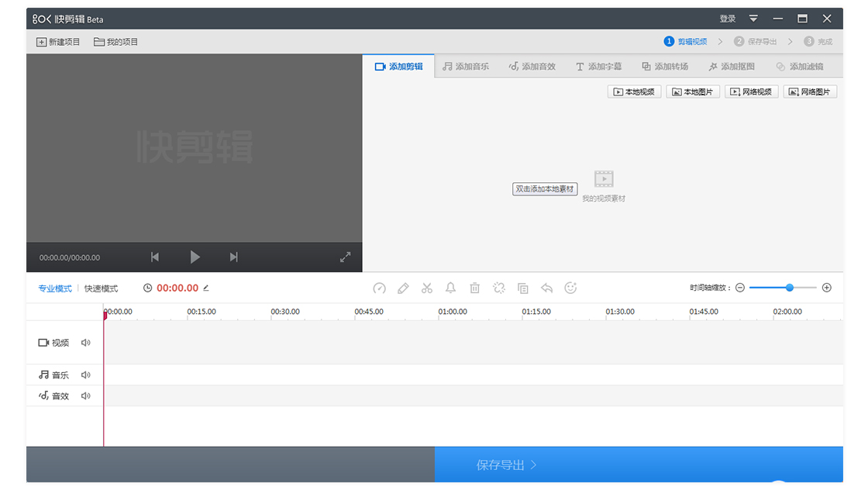868x487 pixels.
Task: Open the 添加滤镜 tab
Action: pyautogui.click(x=799, y=67)
